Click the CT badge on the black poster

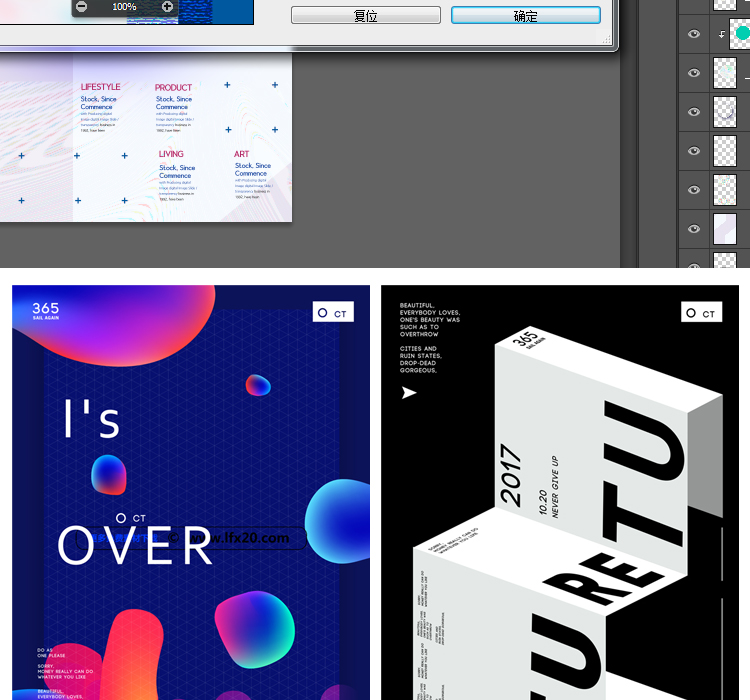coord(702,313)
